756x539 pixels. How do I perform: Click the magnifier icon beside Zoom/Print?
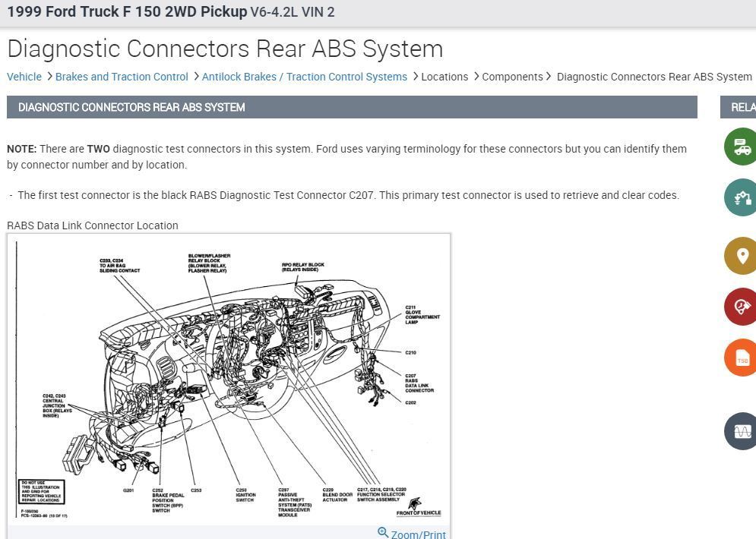[383, 532]
